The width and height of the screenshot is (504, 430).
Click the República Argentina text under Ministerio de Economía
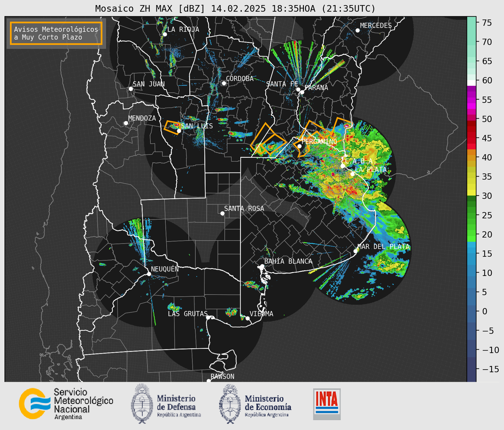coord(266,415)
